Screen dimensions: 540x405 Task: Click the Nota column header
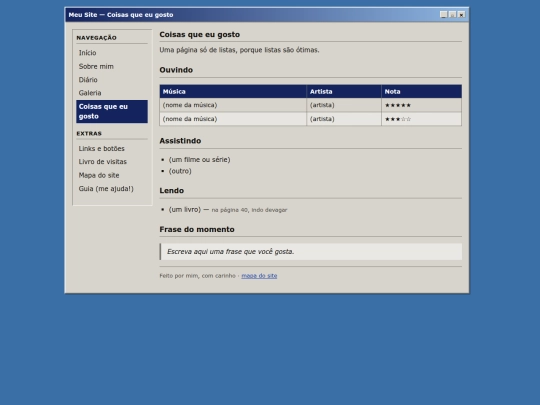pyautogui.click(x=422, y=92)
